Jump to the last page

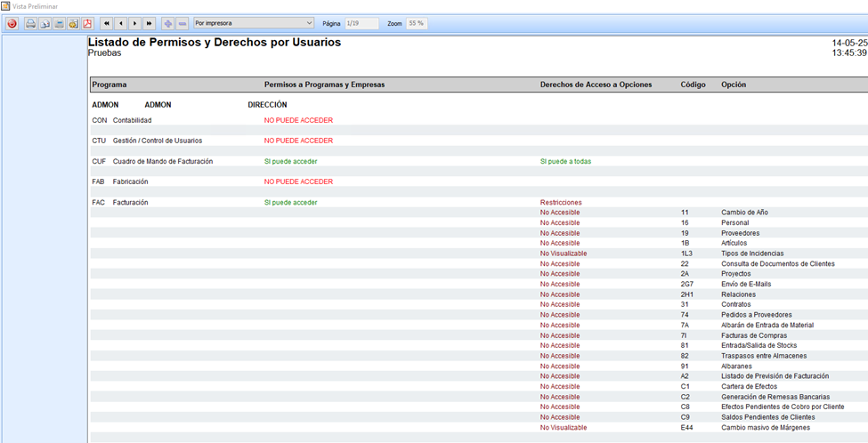pos(150,23)
